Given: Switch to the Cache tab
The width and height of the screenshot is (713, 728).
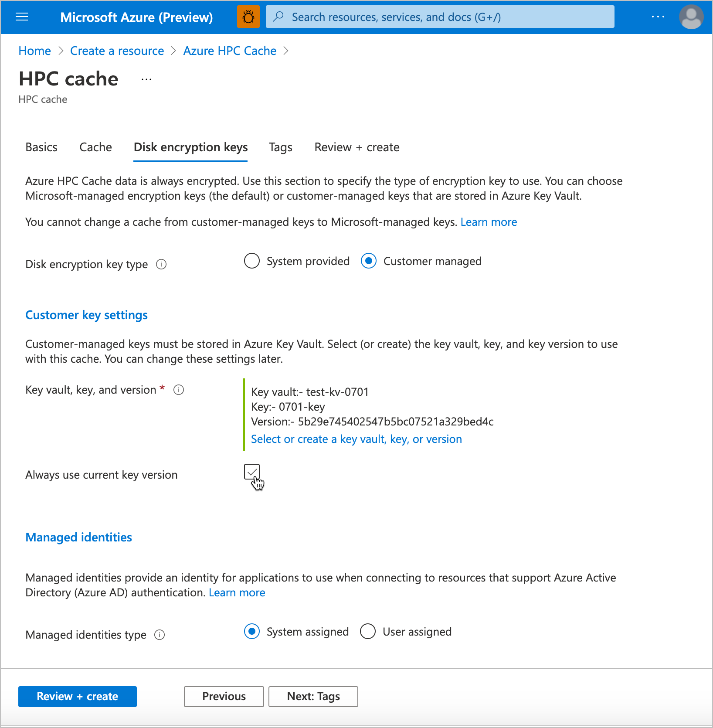Looking at the screenshot, I should point(95,147).
